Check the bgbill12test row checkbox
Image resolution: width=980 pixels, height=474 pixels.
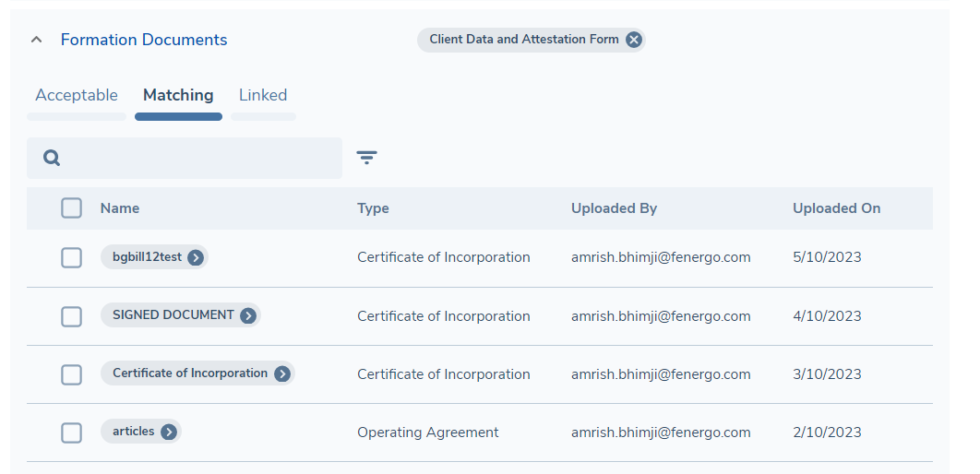[x=72, y=258]
